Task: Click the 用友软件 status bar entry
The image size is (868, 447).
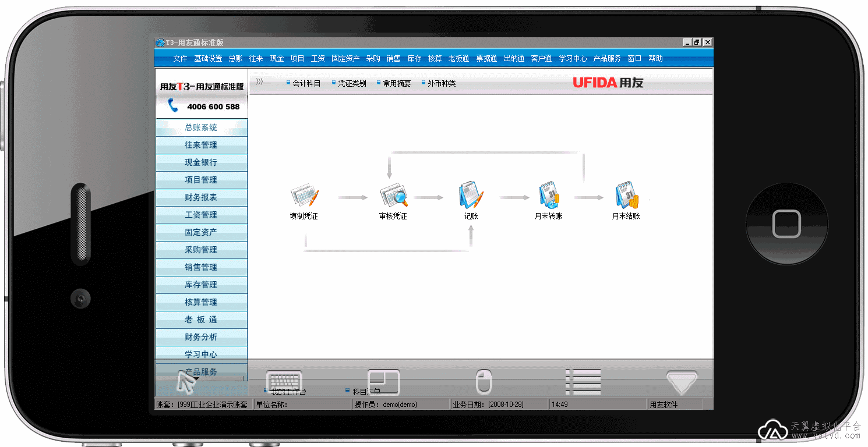Action: 675,405
